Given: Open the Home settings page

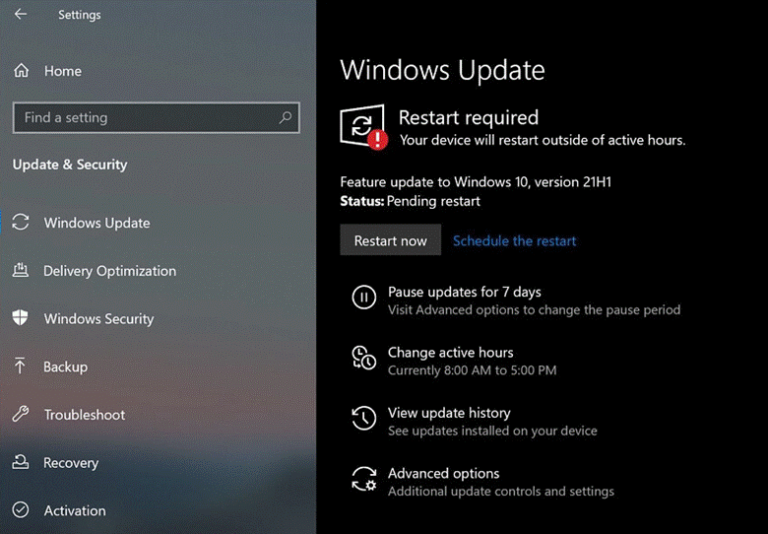Looking at the screenshot, I should (x=63, y=71).
